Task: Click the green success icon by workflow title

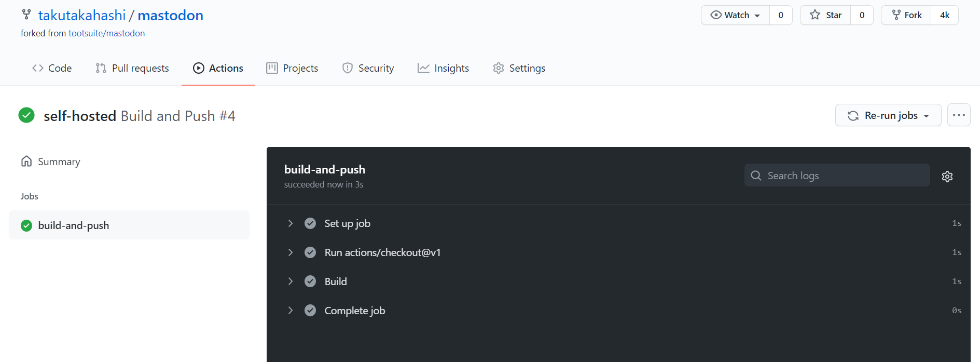Action: click(26, 115)
